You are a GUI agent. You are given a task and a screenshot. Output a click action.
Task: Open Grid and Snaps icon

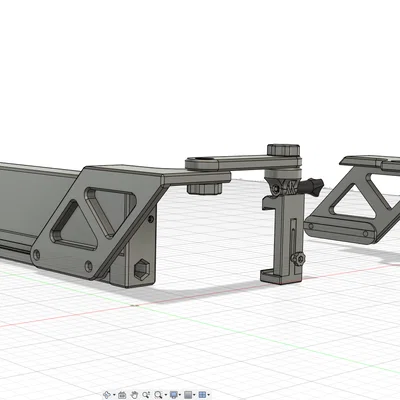pyautogui.click(x=188, y=395)
